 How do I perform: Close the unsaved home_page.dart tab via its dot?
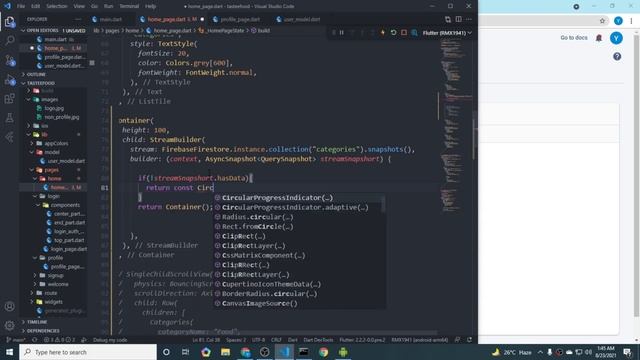pyautogui.click(x=202, y=19)
